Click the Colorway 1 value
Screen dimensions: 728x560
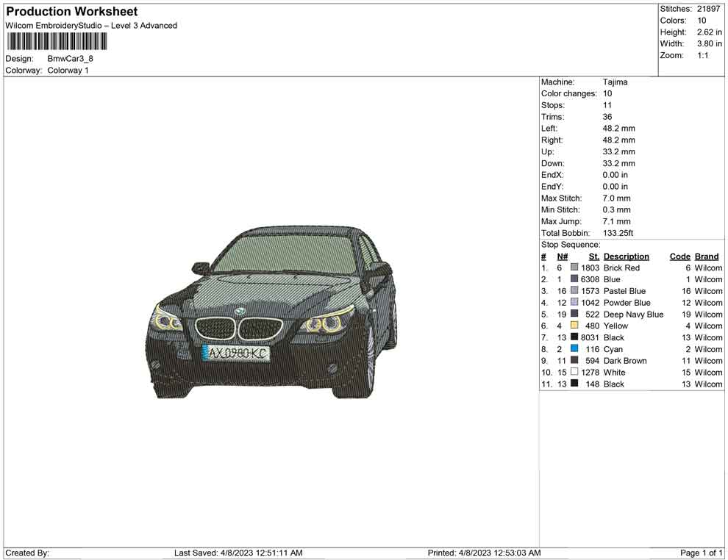pyautogui.click(x=68, y=70)
